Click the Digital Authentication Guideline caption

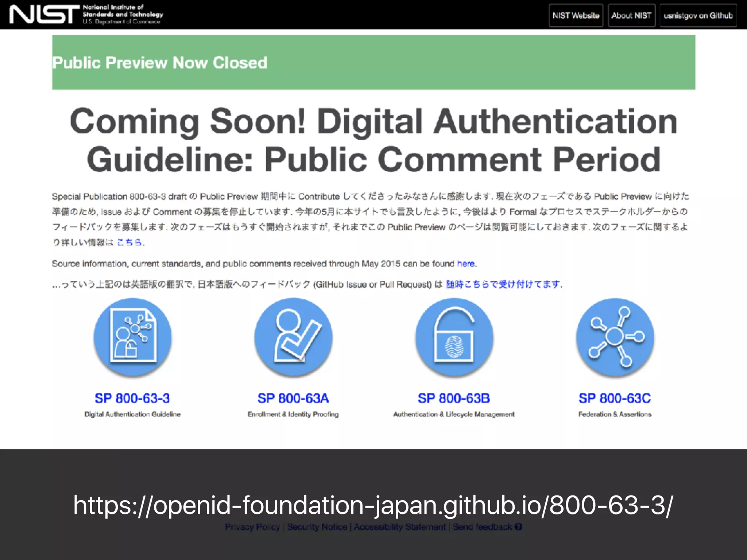(132, 414)
